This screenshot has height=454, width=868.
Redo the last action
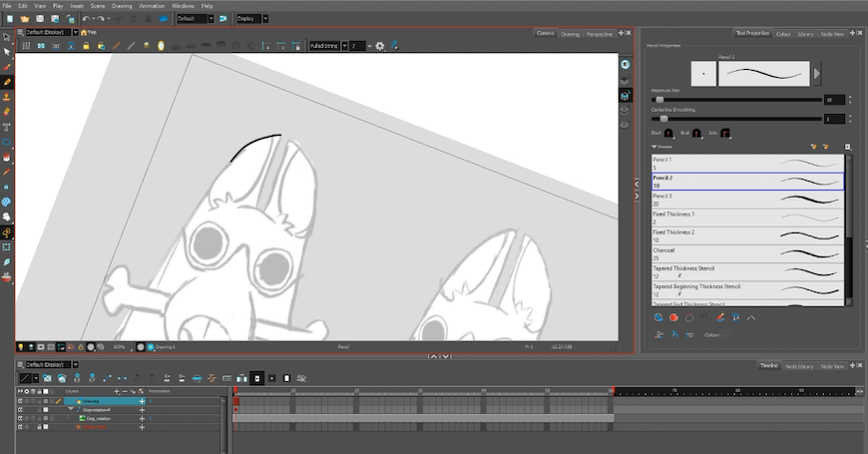pos(101,19)
